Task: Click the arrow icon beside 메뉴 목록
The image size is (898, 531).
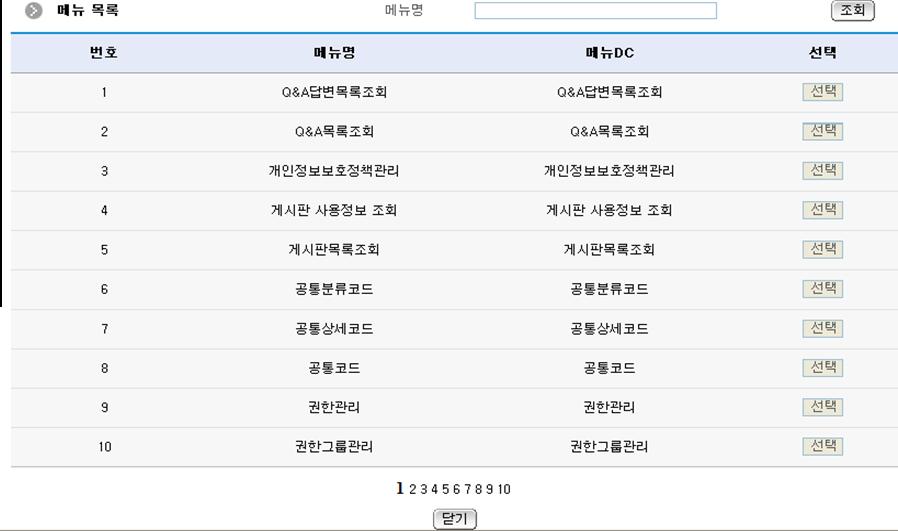Action: coord(34,11)
